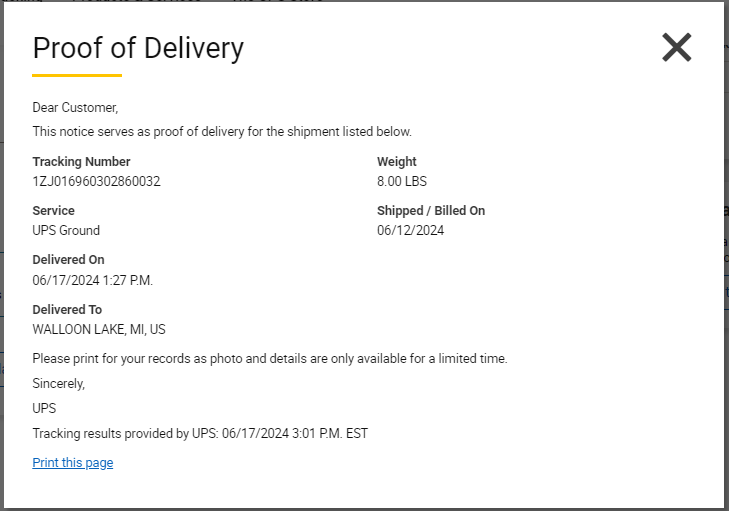The image size is (729, 511).
Task: Select the tracking results timestamp line
Action: (x=200, y=433)
